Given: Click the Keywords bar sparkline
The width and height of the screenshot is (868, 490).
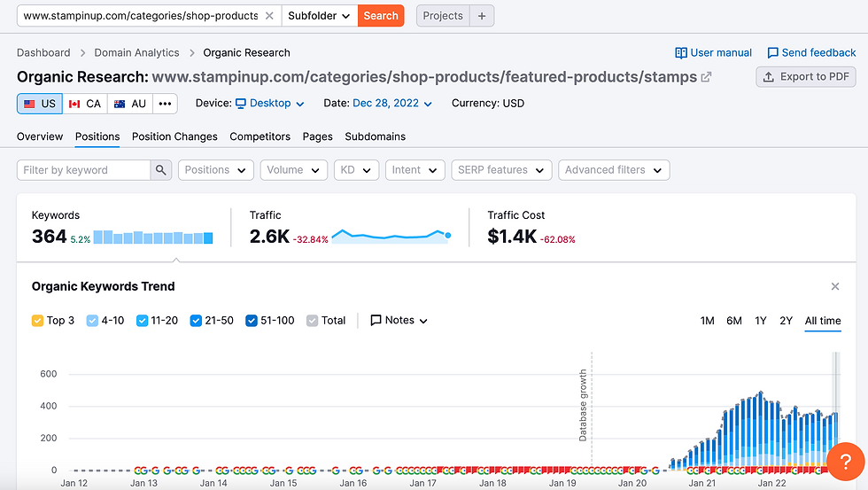Looking at the screenshot, I should (x=153, y=237).
